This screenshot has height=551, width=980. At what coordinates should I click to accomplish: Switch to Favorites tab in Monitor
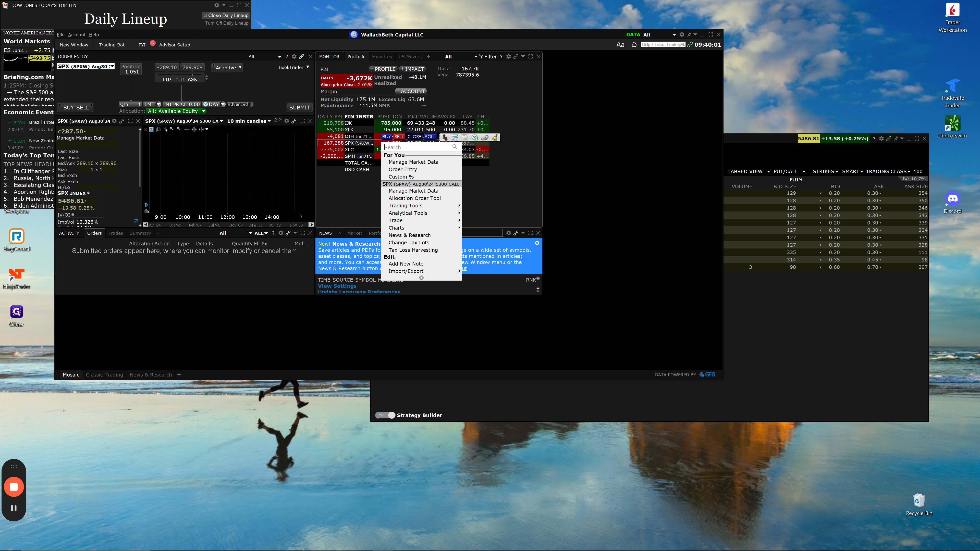pos(382,56)
